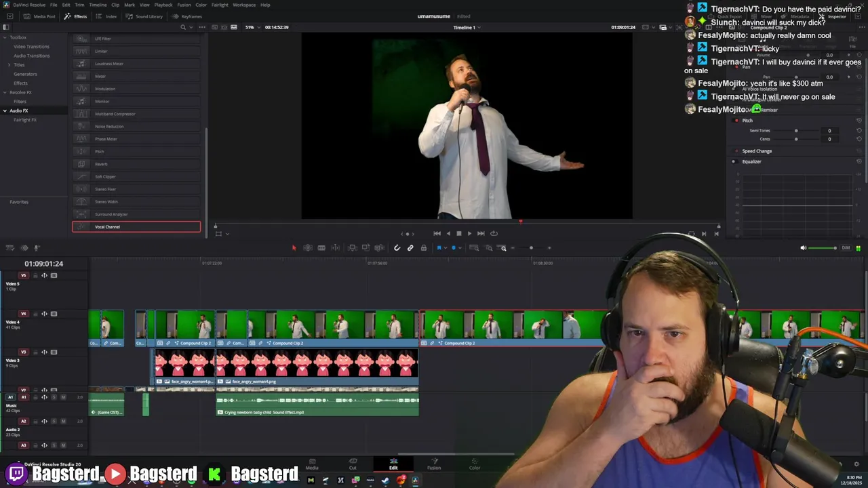This screenshot has width=868, height=488.
Task: Mute the Audio 2 track
Action: (63, 422)
